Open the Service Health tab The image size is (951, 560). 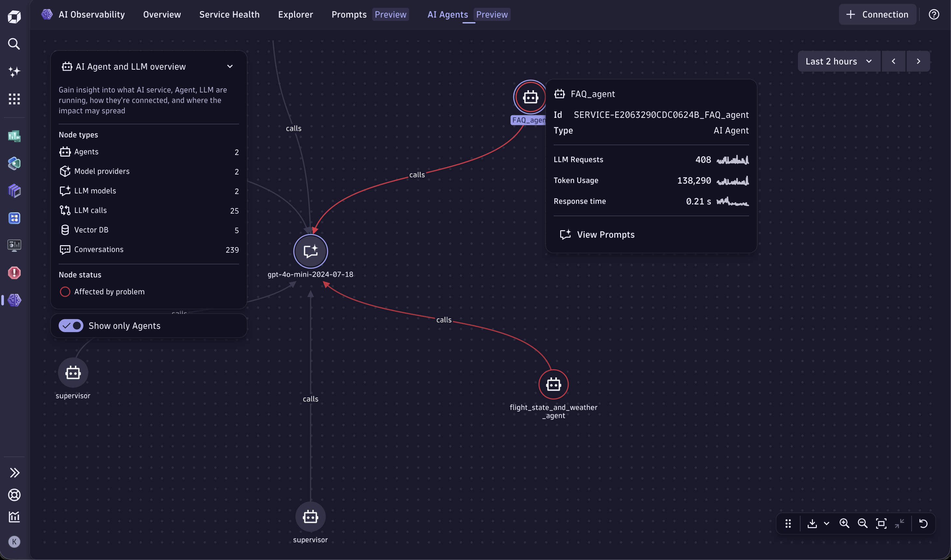tap(230, 14)
